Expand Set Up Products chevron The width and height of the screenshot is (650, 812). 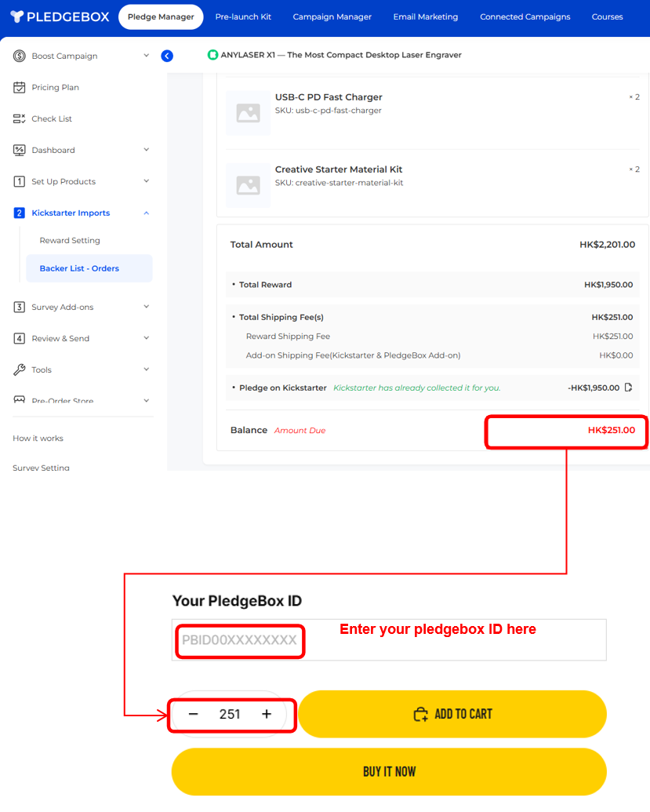(147, 181)
